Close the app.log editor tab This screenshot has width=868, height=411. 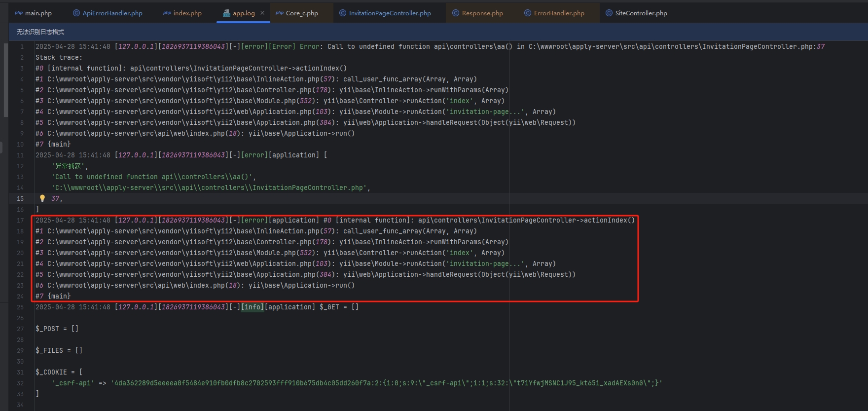pyautogui.click(x=262, y=13)
